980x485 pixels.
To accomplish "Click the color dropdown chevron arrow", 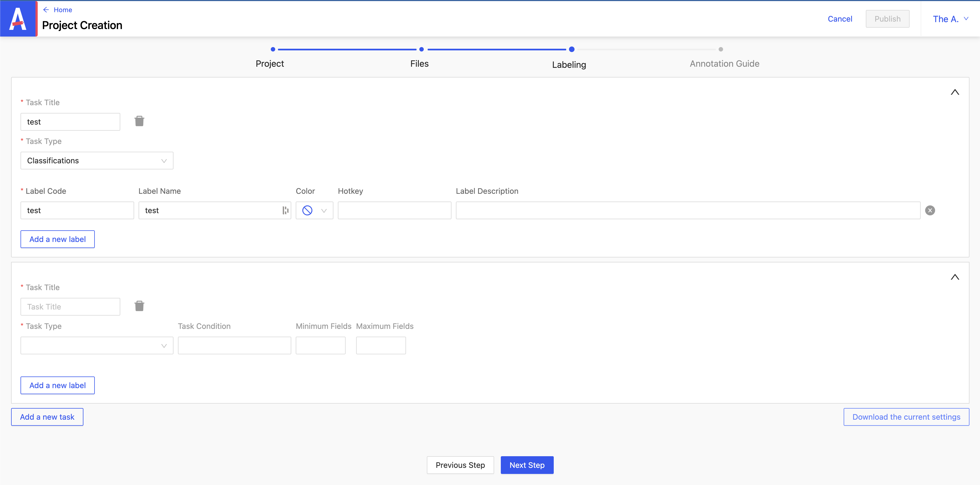I will 324,210.
